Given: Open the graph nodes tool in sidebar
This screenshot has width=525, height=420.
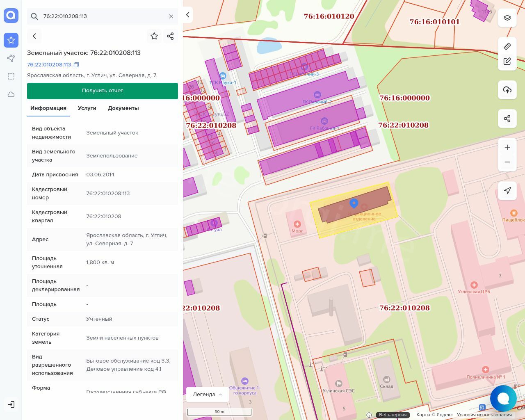Looking at the screenshot, I should [x=11, y=58].
